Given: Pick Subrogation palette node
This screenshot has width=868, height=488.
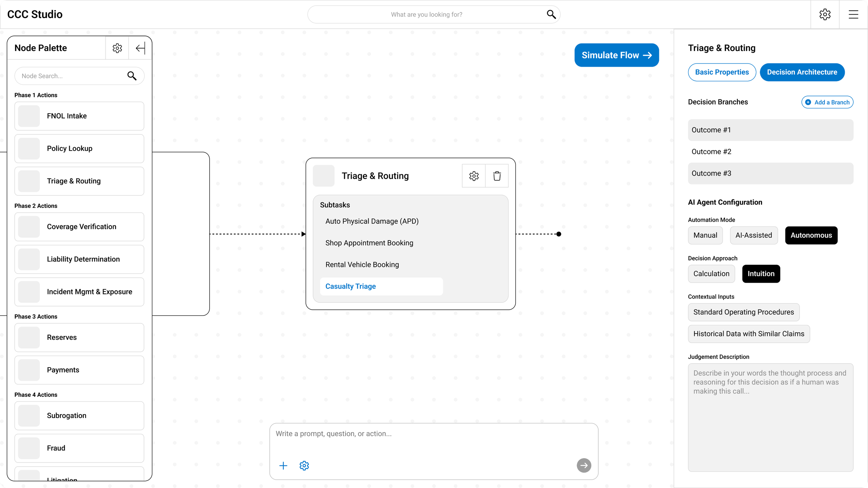Looking at the screenshot, I should pos(79,415).
